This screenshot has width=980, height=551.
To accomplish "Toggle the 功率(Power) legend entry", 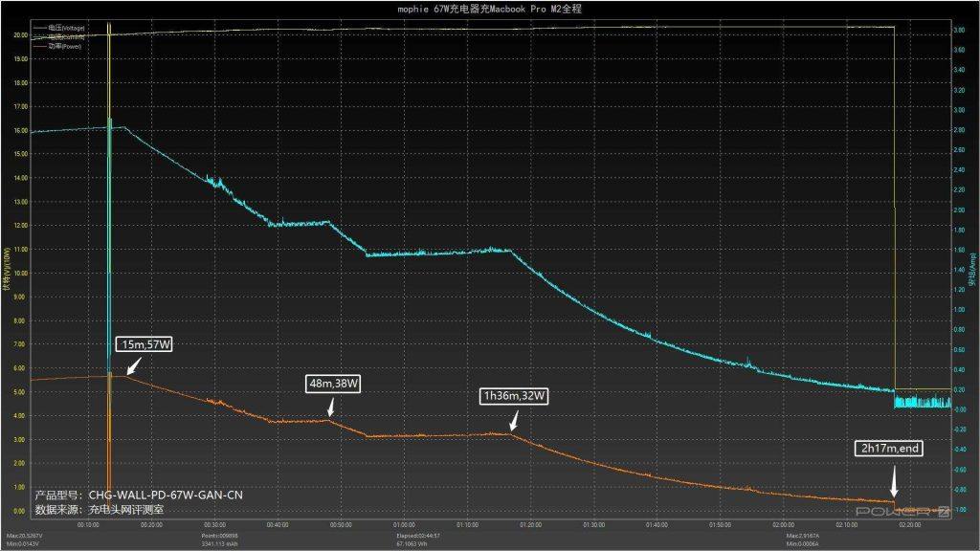I will [x=57, y=46].
